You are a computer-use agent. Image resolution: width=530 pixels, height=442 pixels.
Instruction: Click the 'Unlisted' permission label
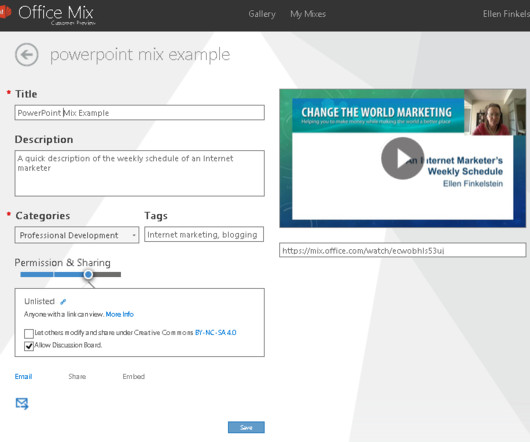click(39, 301)
